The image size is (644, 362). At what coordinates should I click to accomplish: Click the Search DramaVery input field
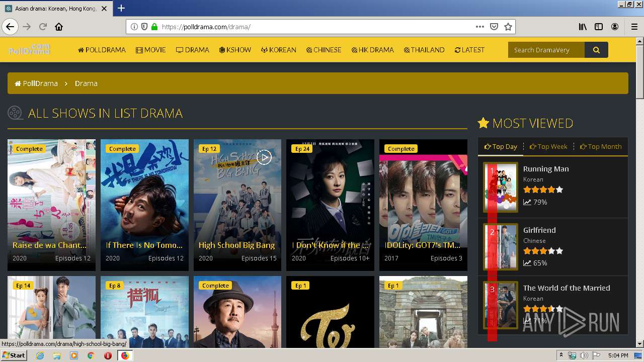click(x=546, y=50)
